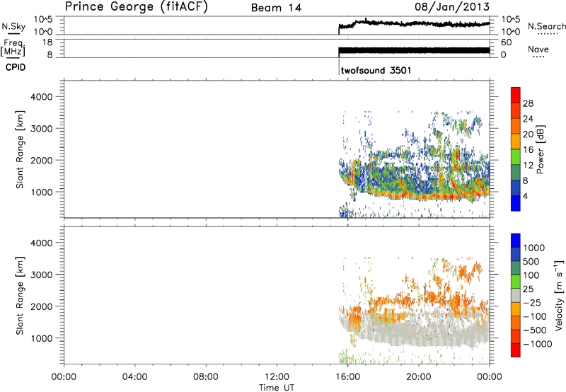Click the 'Power [dB]' color bar title
The width and height of the screenshot is (566, 392).
point(540,149)
